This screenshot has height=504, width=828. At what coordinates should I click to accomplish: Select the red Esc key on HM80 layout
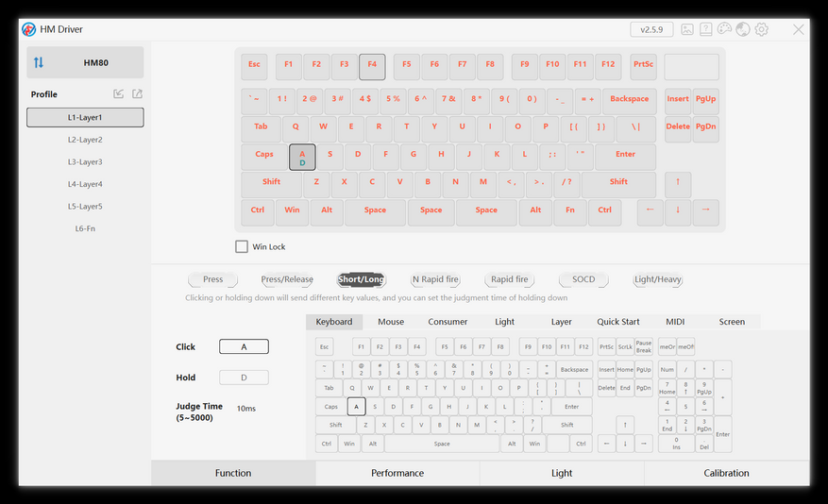[x=255, y=66]
